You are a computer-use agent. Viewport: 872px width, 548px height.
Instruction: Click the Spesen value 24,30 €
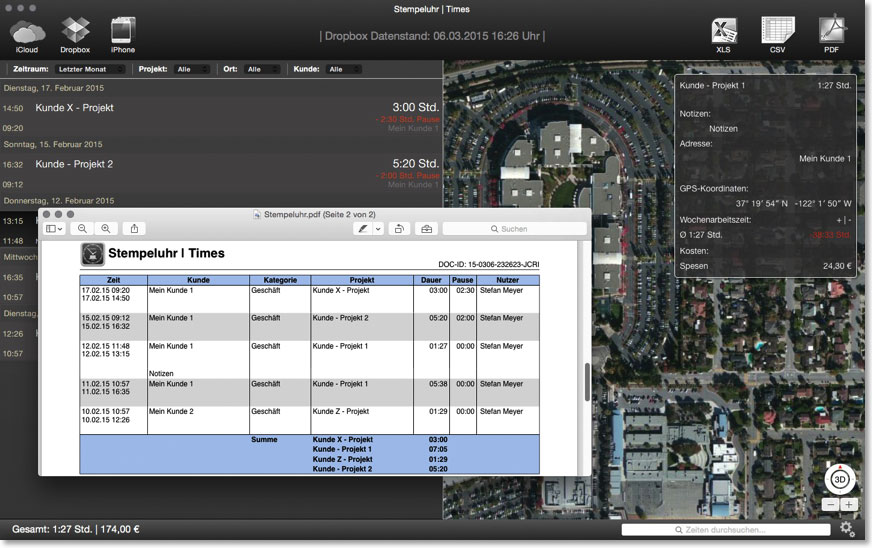(837, 266)
